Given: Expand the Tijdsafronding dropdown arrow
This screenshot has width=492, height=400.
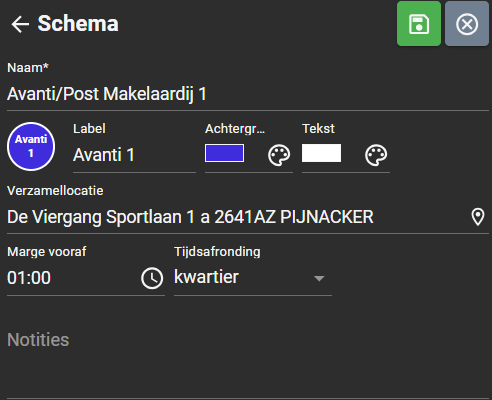Looking at the screenshot, I should click(319, 278).
